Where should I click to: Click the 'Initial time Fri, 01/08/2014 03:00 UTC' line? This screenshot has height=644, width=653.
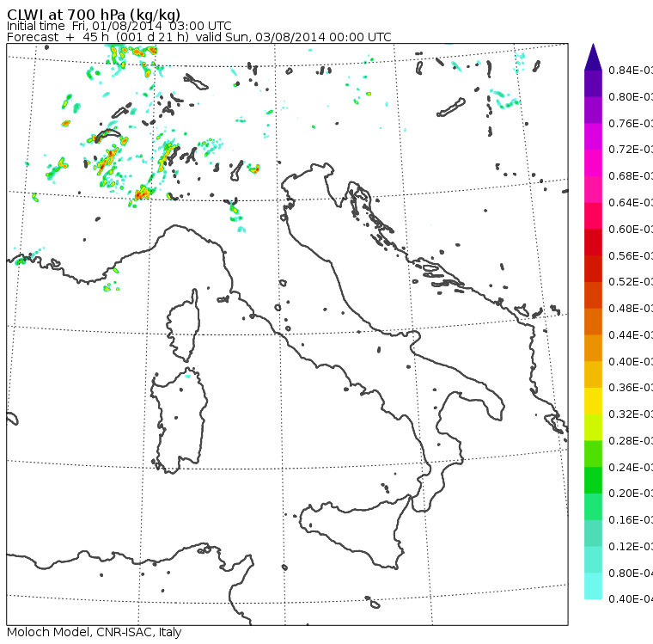coord(119,26)
